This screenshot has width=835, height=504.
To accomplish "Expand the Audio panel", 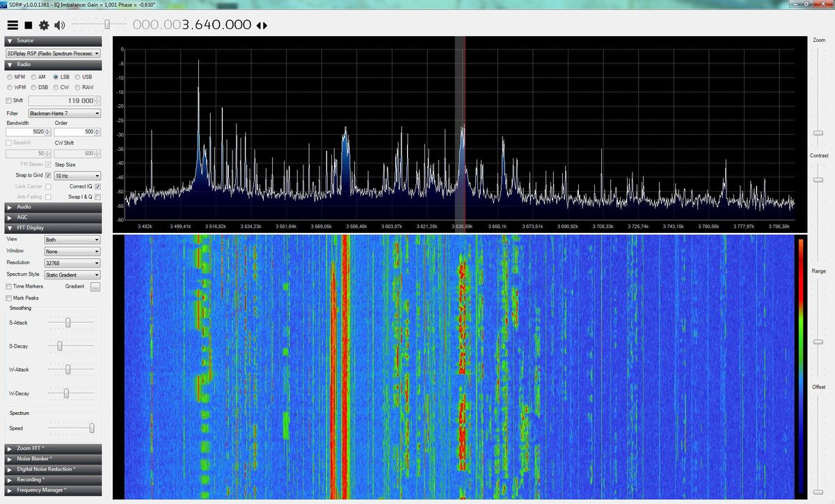I will (53, 207).
